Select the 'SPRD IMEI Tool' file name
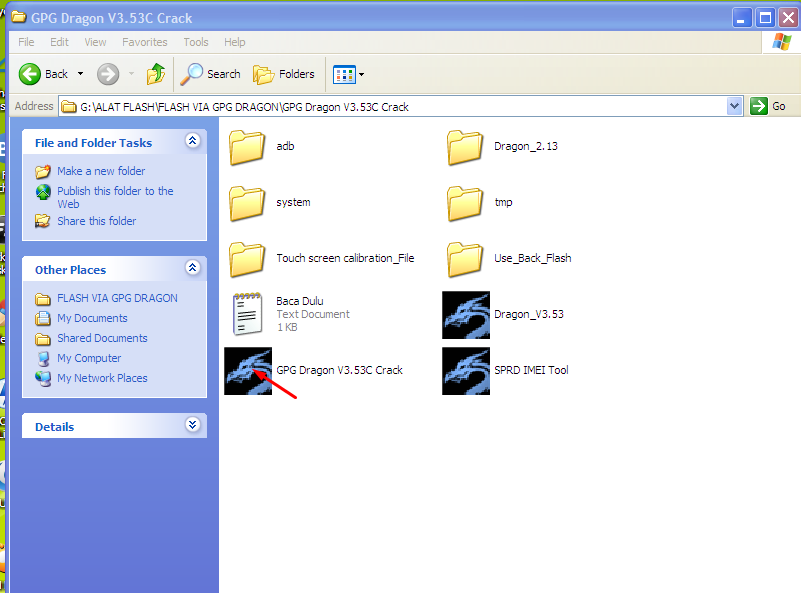 531,370
